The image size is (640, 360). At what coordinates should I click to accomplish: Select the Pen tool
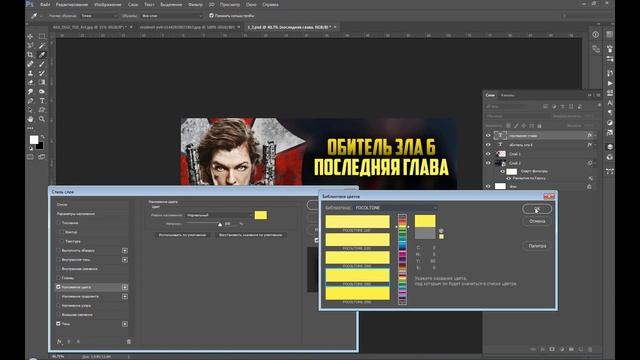pos(30,101)
